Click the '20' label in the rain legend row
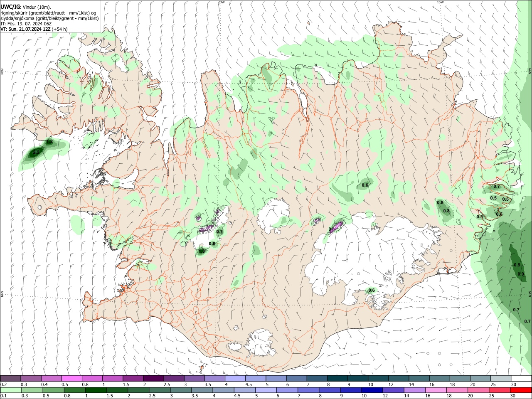 [470, 396]
